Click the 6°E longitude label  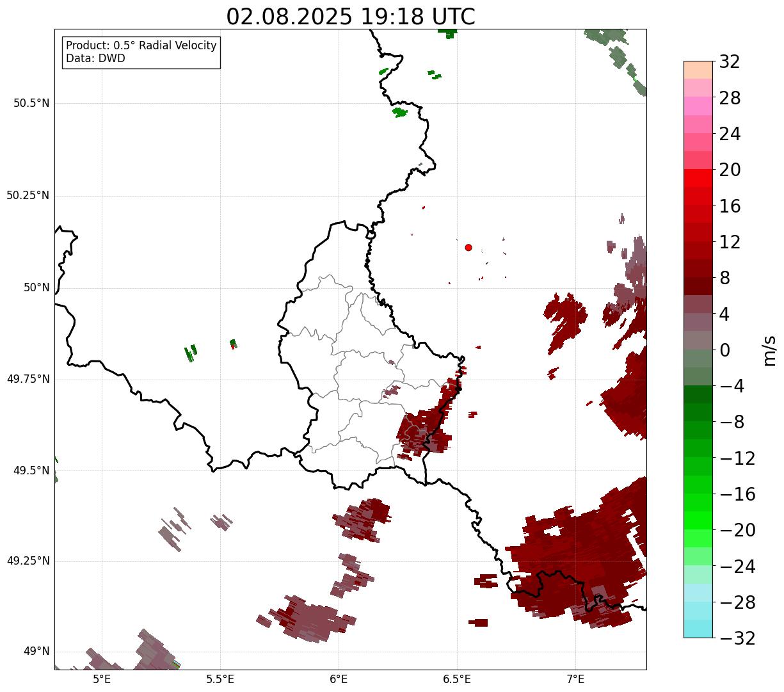tap(339, 679)
